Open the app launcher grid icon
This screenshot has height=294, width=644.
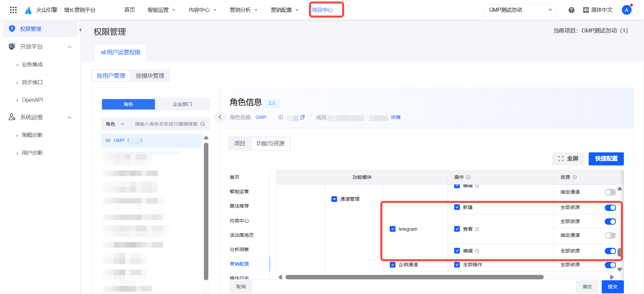pyautogui.click(x=13, y=10)
